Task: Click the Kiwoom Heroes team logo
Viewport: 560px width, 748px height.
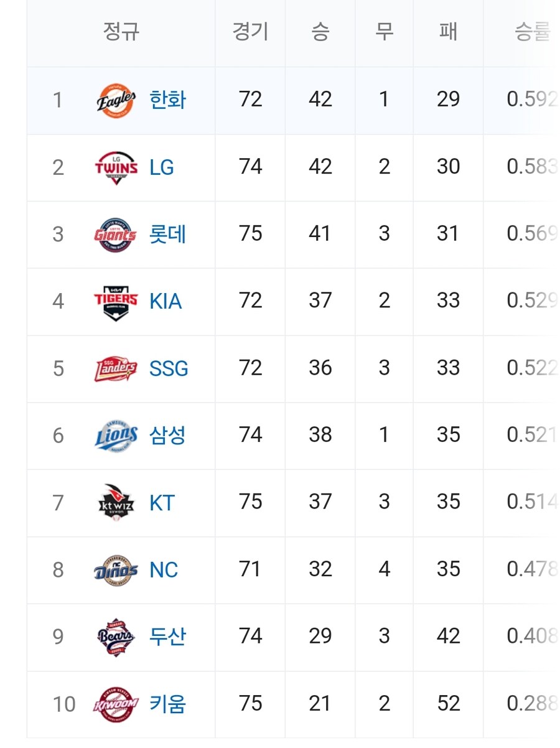Action: click(x=116, y=704)
